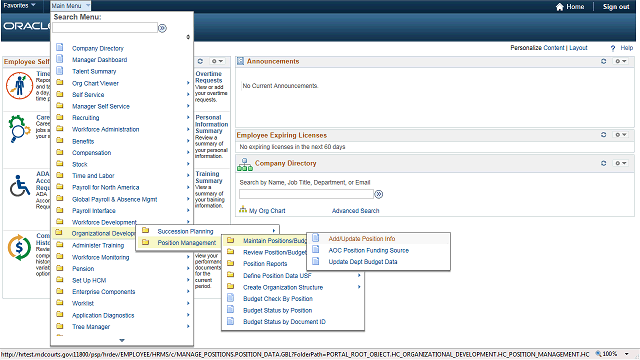Open the Tree Manager menu folder

pos(91,327)
